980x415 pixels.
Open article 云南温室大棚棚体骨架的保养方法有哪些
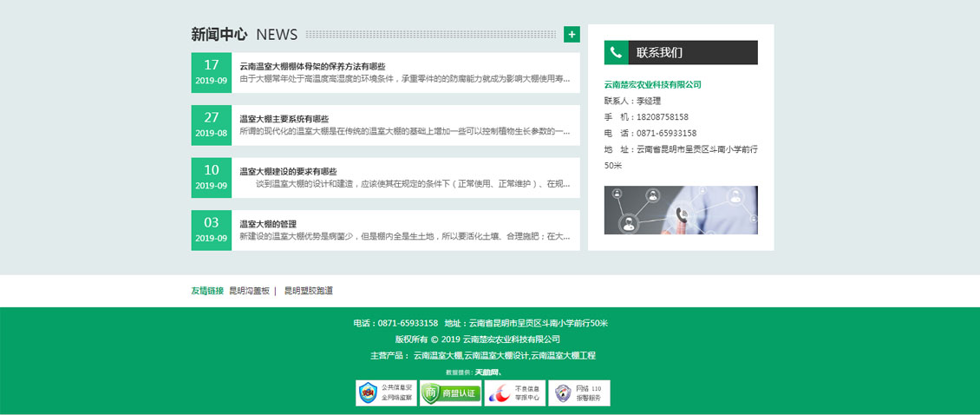tap(312, 67)
